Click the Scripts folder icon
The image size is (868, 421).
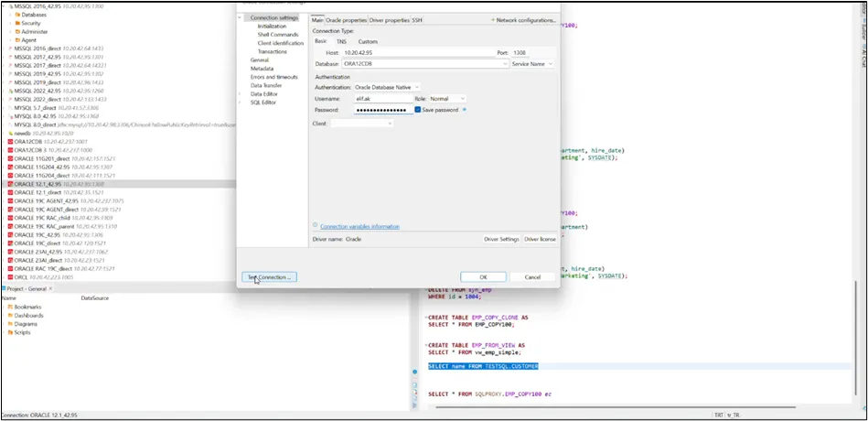coord(10,332)
